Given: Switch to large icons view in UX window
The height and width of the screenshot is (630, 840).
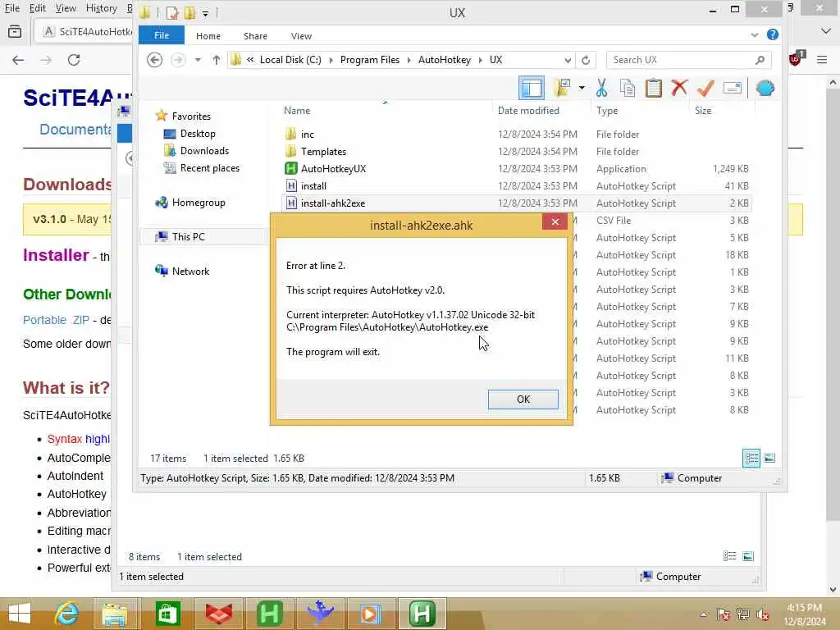Looking at the screenshot, I should point(769,458).
